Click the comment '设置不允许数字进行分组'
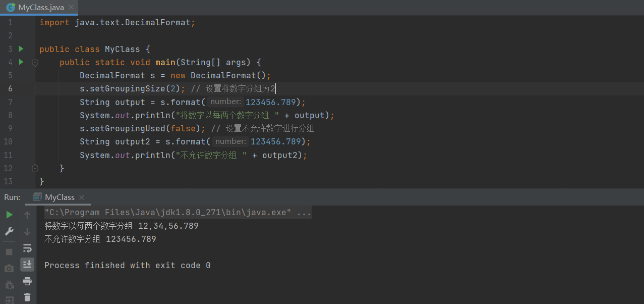Image resolution: width=644 pixels, height=304 pixels. pos(270,128)
